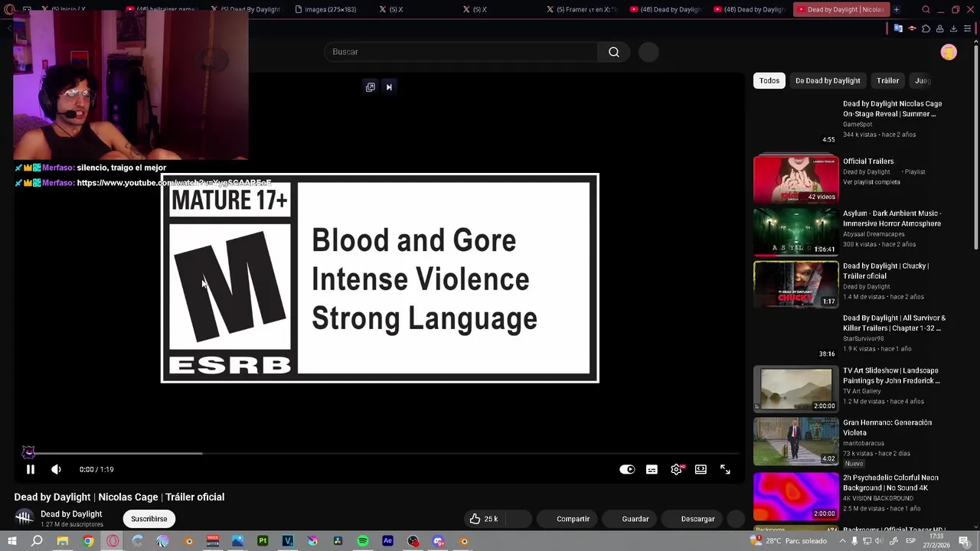Show hidden system tray icons chevron
The image size is (980, 551).
(841, 541)
